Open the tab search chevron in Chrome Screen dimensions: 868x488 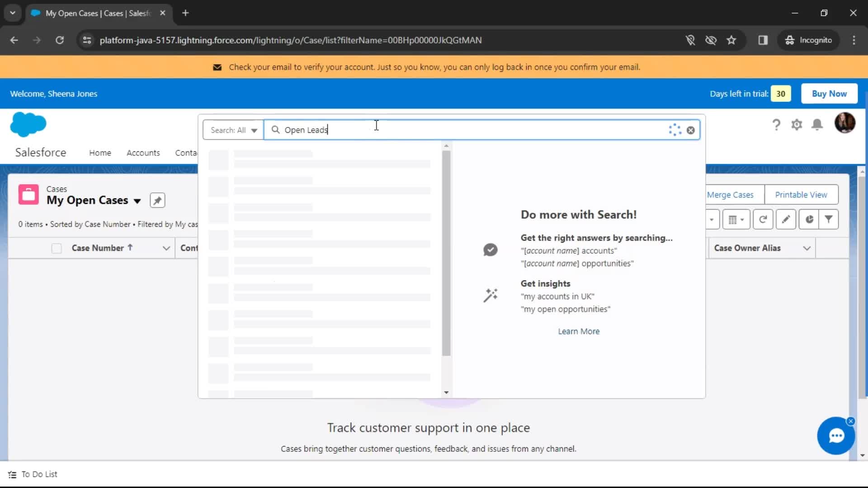[13, 13]
